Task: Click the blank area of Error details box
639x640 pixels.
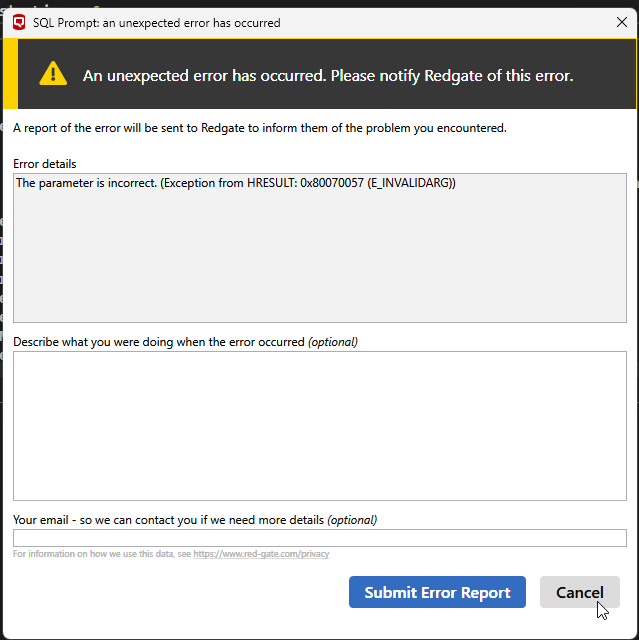Action: coord(319,260)
